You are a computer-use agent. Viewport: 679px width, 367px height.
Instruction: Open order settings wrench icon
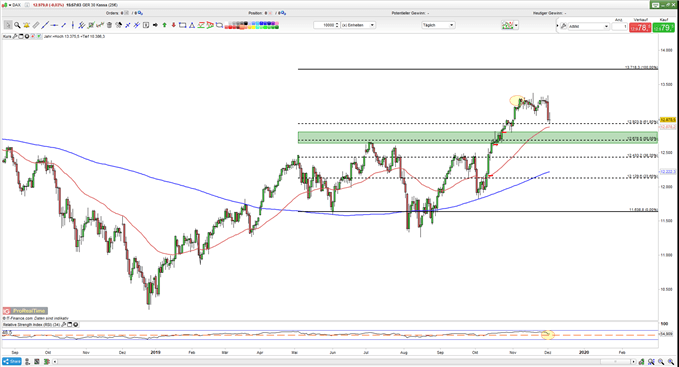[563, 26]
